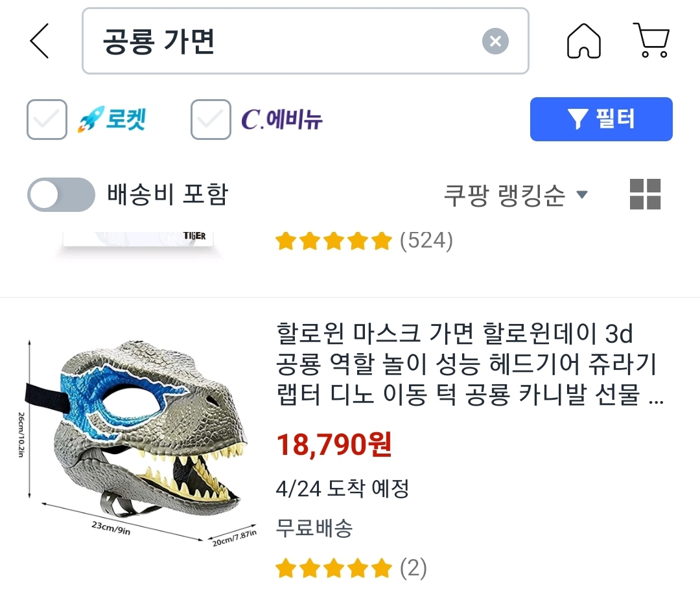700x589 pixels.
Task: Clear the search text with the X icon
Action: tap(495, 42)
